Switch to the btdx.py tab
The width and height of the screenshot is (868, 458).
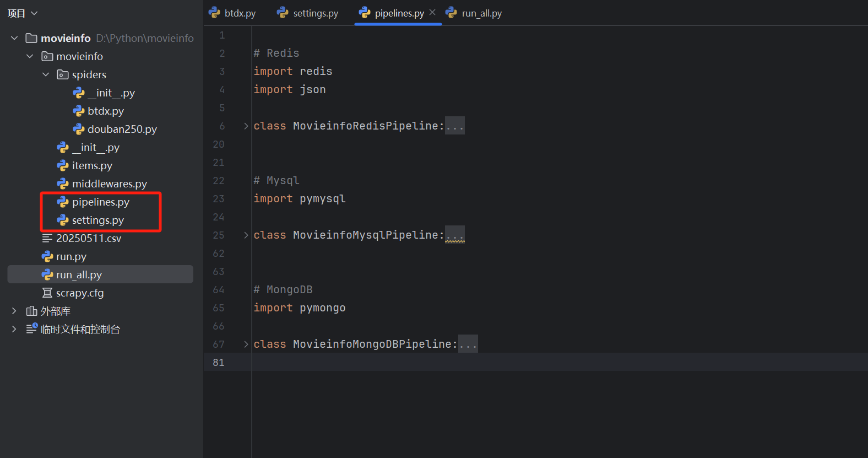(x=232, y=13)
